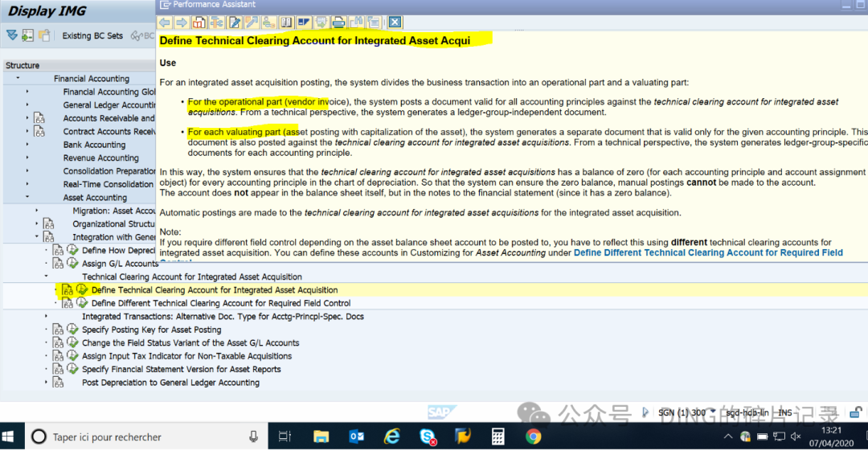Collapse the Asset Accounting node

[27, 197]
